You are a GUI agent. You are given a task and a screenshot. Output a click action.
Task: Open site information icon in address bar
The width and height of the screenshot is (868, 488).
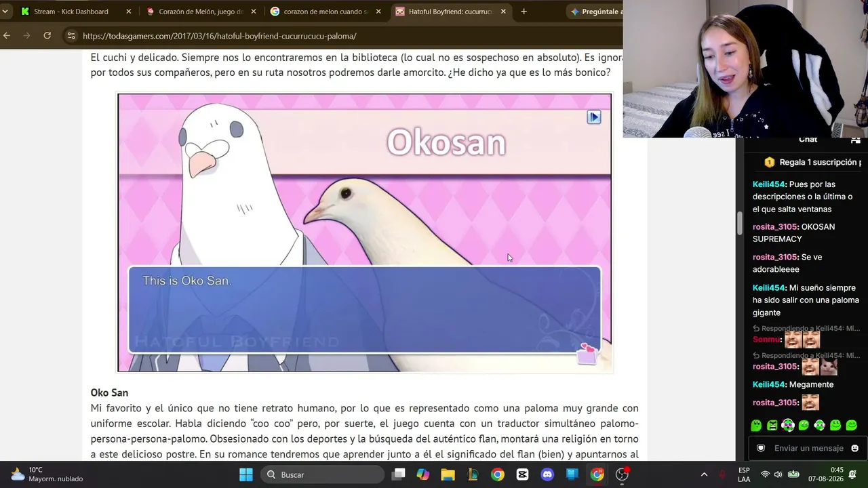(x=71, y=36)
